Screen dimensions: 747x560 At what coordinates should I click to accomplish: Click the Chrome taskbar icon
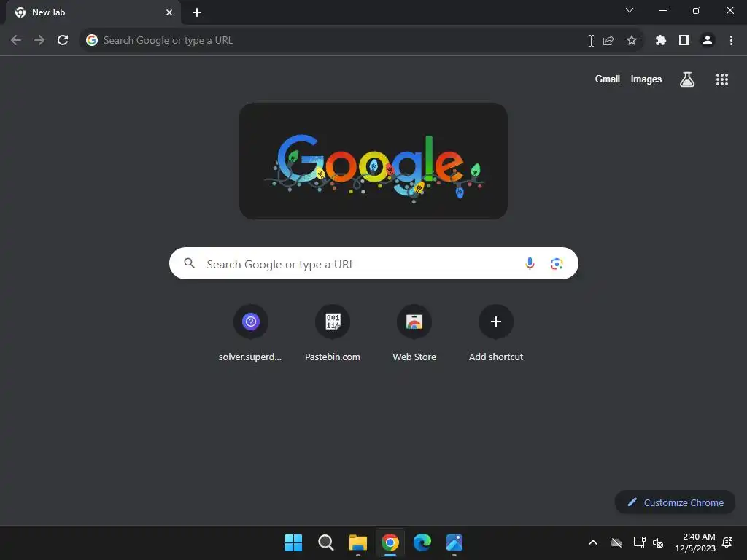[390, 542]
